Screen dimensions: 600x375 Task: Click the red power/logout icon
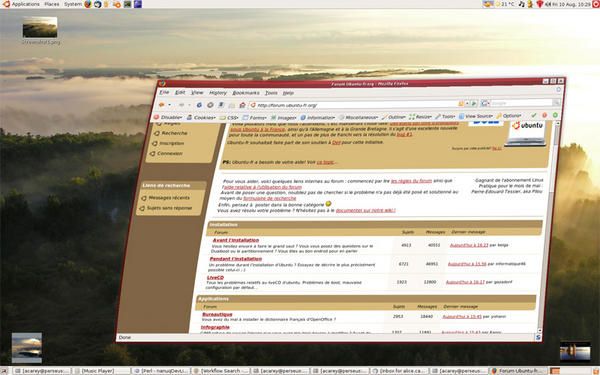596,4
